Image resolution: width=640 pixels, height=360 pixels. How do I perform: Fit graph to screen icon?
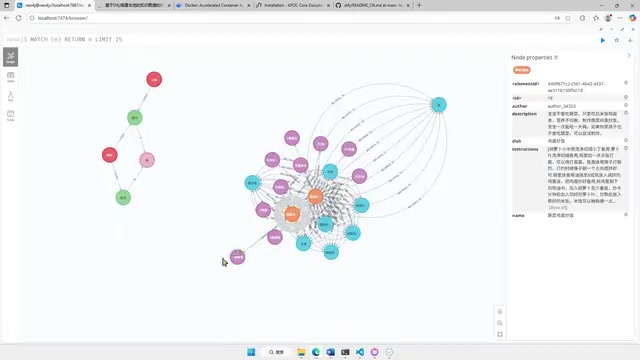tap(500, 335)
